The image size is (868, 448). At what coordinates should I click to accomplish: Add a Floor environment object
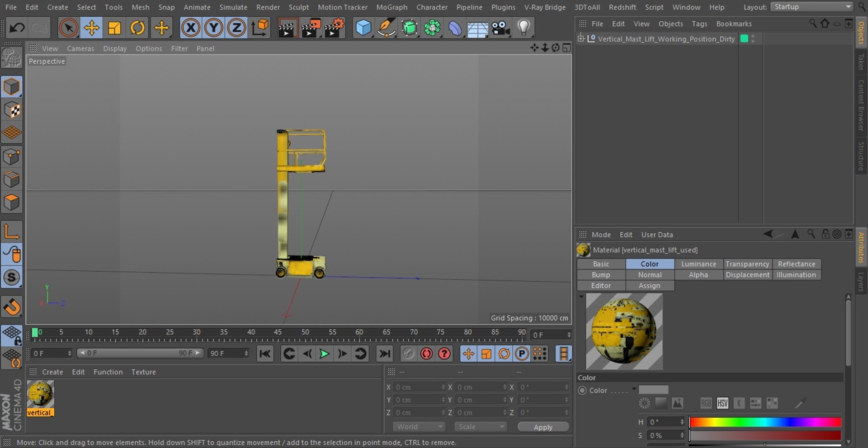tap(477, 28)
